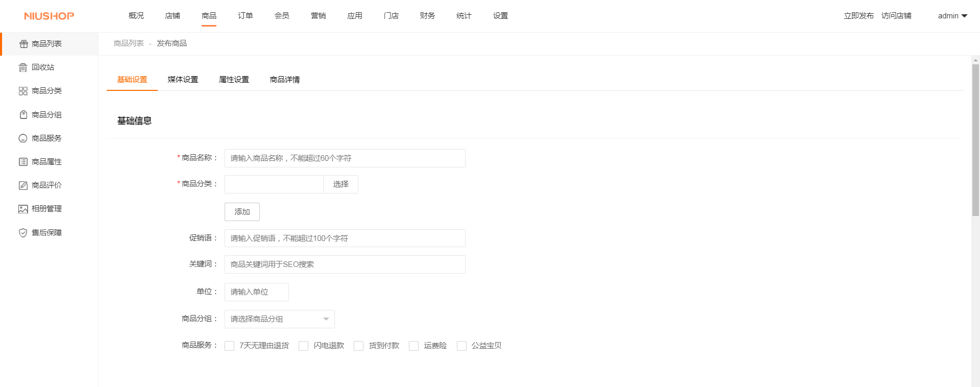Click the 添加 button
Viewport: 980px width, 387px height.
[242, 212]
